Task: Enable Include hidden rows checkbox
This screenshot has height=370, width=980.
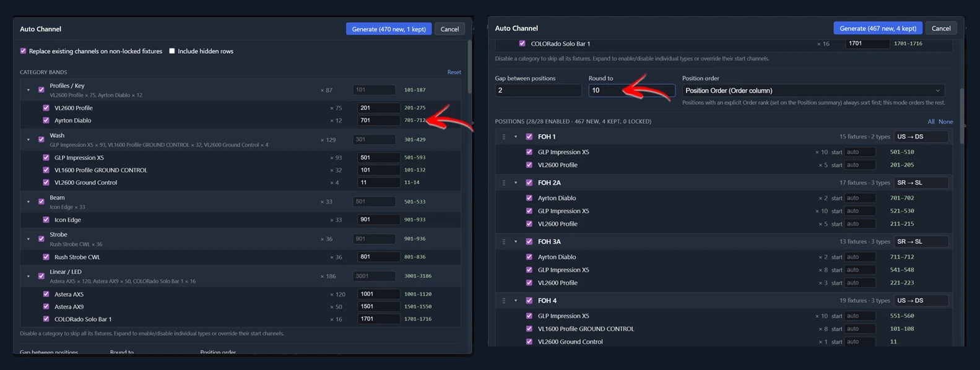Action: coord(172,51)
